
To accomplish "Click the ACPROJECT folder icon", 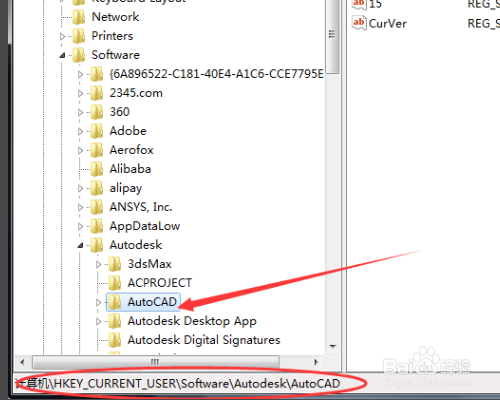I will click(115, 283).
